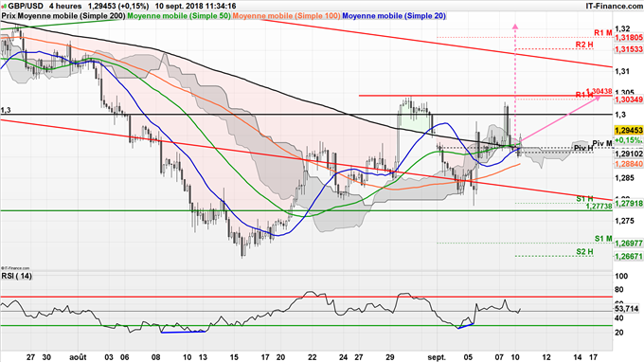Click the 'S2 H' support label

coord(584,251)
